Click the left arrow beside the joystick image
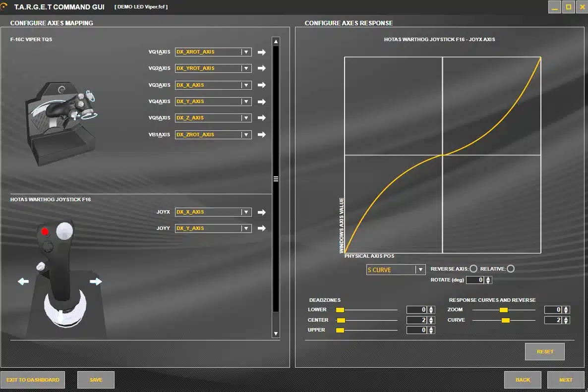The height and width of the screenshot is (392, 588). pyautogui.click(x=23, y=281)
